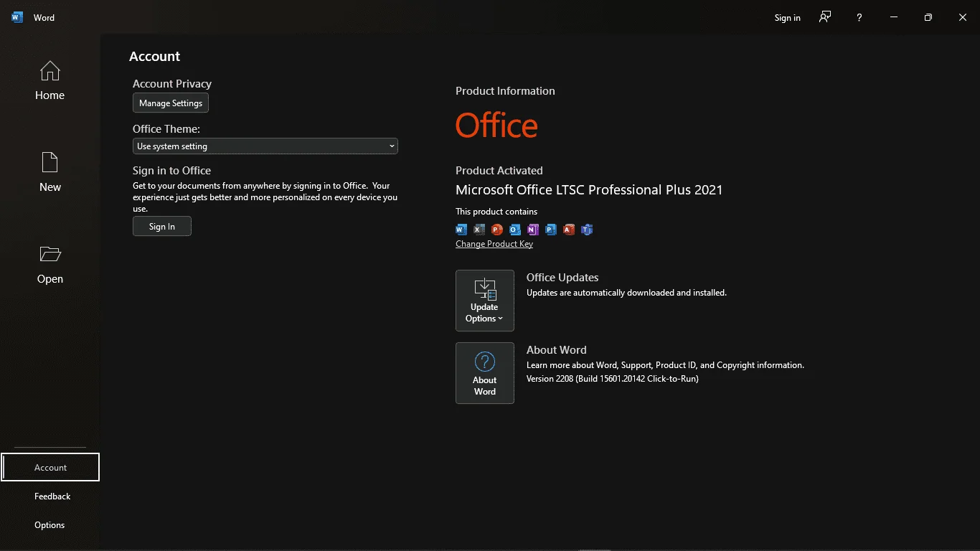Viewport: 980px width, 551px height.
Task: Click the Sign In button under Sign in to Office
Action: 162,226
